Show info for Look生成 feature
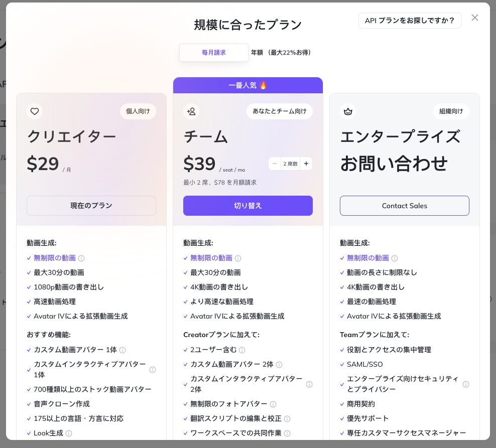The width and height of the screenshot is (496, 448). click(x=69, y=433)
